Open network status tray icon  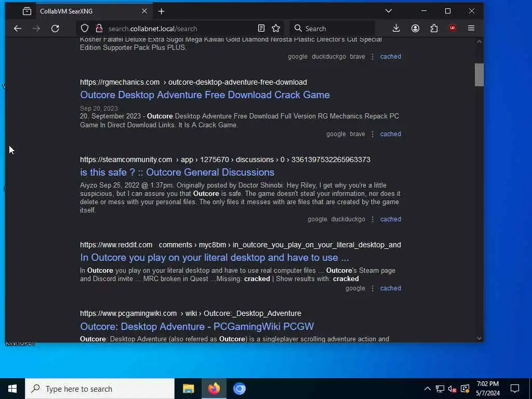[440, 389]
